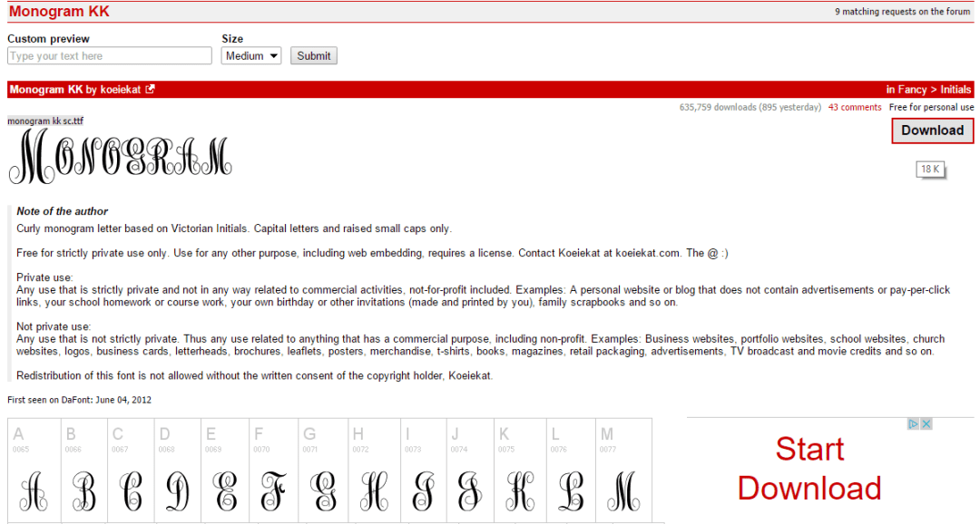
Task: Click the Not private use: heading text
Action: pyautogui.click(x=54, y=326)
